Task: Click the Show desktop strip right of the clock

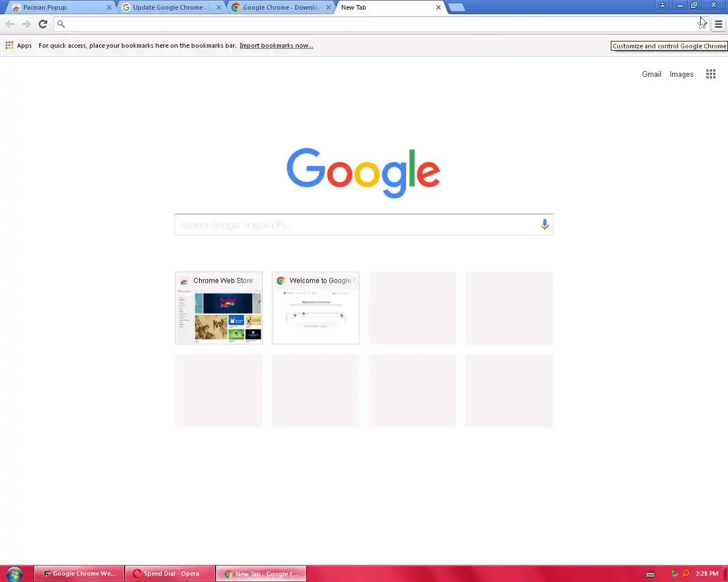Action: tap(725, 573)
